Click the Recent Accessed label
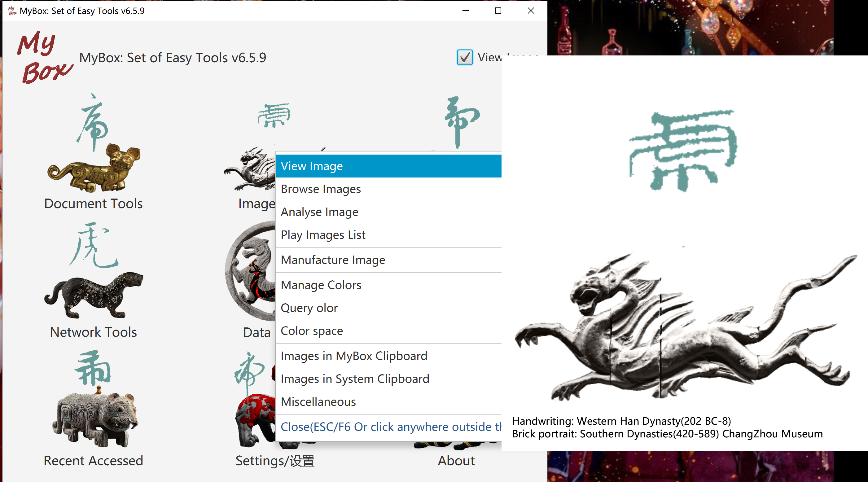868x482 pixels. (93, 460)
